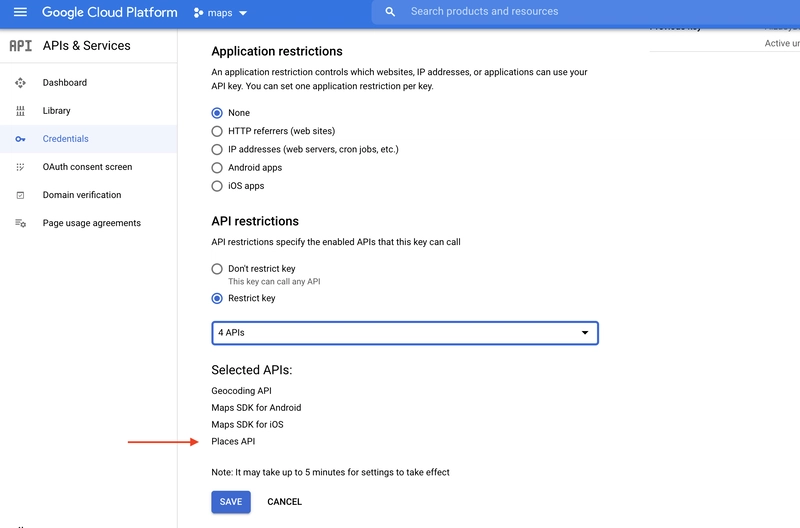The image size is (800, 528).
Task: Open the Library section
Action: click(x=57, y=111)
